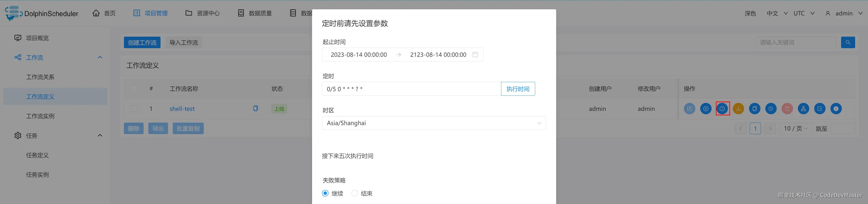Image resolution: width=868 pixels, height=204 pixels.
Task: Select 工作流定义 in the sidebar
Action: pos(55,97)
